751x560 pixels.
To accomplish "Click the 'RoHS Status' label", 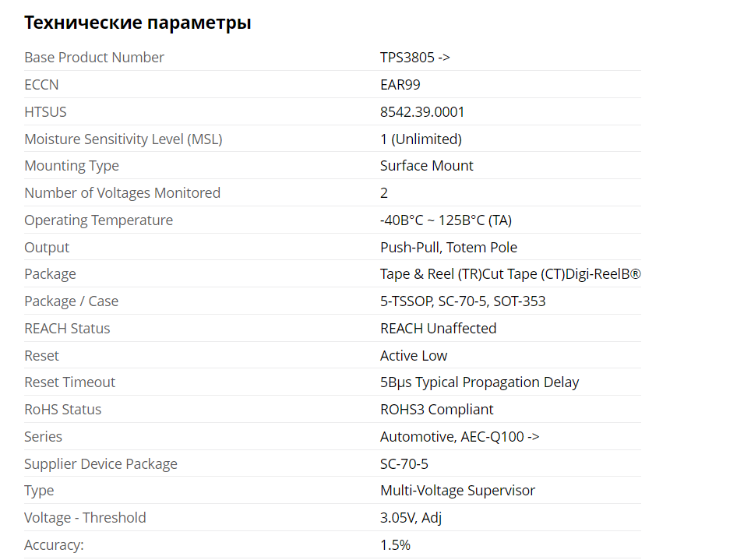I will pos(63,410).
